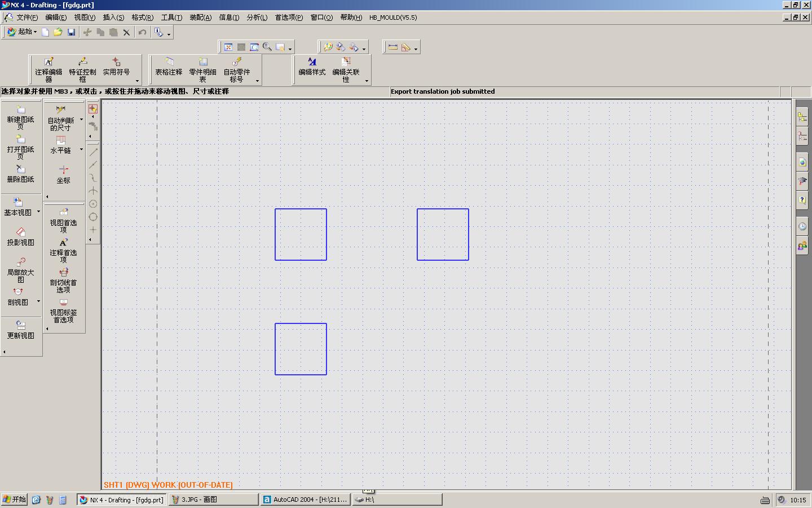Click 自动零件标号 auto balloon tool
812x508 pixels.
tap(236, 69)
